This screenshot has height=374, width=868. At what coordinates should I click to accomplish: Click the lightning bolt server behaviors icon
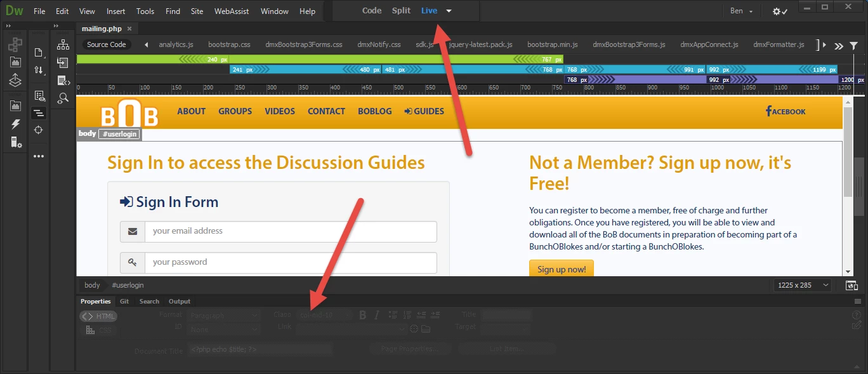click(x=15, y=124)
